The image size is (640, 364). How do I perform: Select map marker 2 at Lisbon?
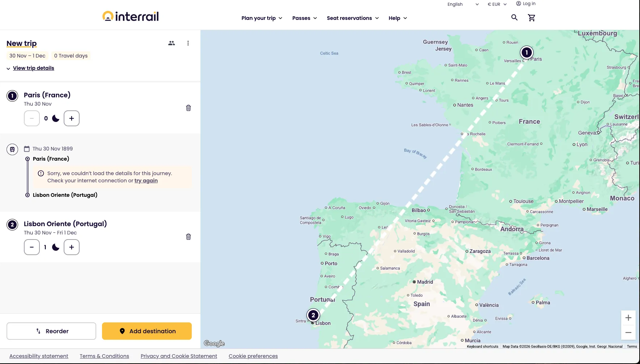coord(313,315)
